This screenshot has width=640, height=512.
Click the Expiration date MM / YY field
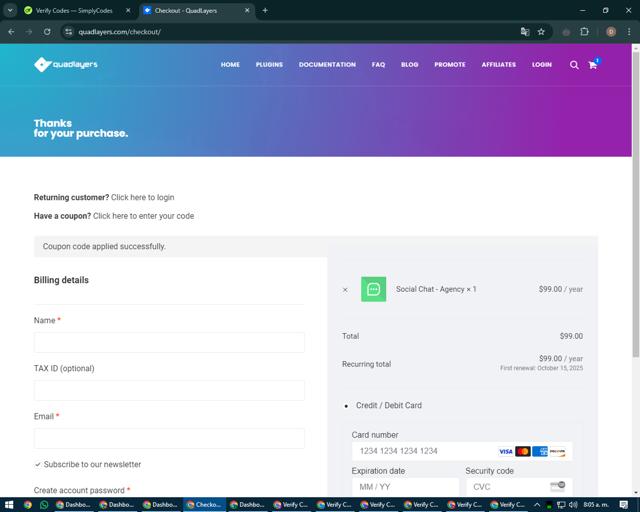point(405,487)
